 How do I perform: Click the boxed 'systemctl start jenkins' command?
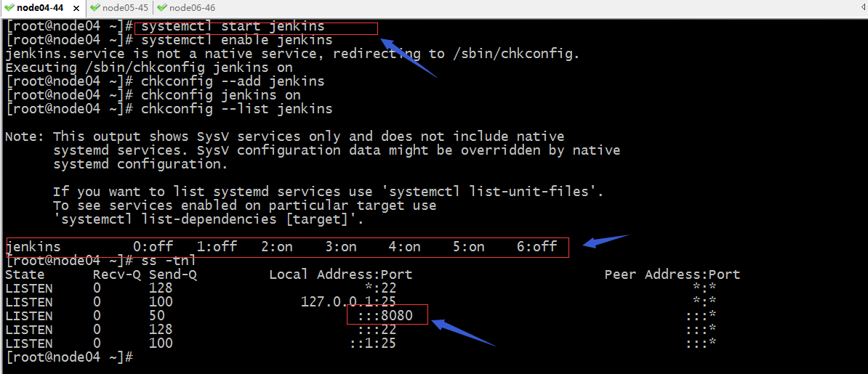233,27
